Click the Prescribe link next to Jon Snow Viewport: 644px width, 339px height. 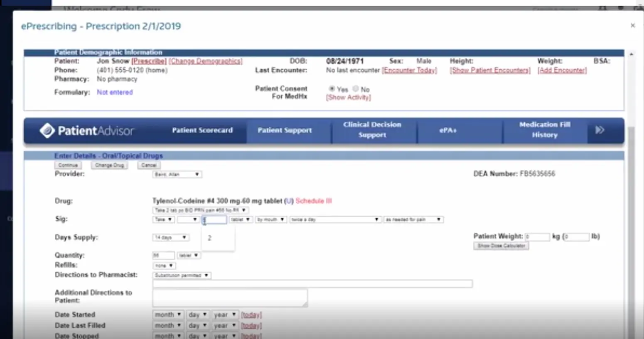point(149,61)
